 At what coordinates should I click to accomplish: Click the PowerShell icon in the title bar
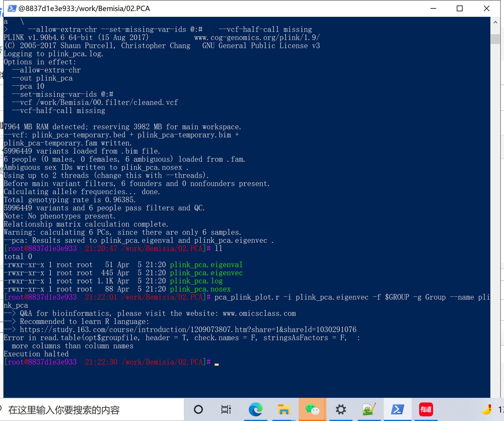pyautogui.click(x=12, y=8)
